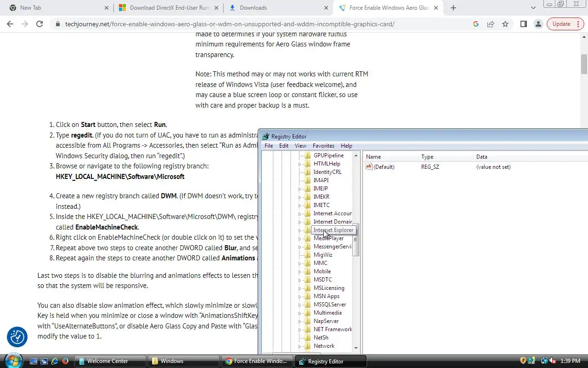Screen dimensions: 588x368
Task: Click the Type column header
Action: tap(445, 157)
